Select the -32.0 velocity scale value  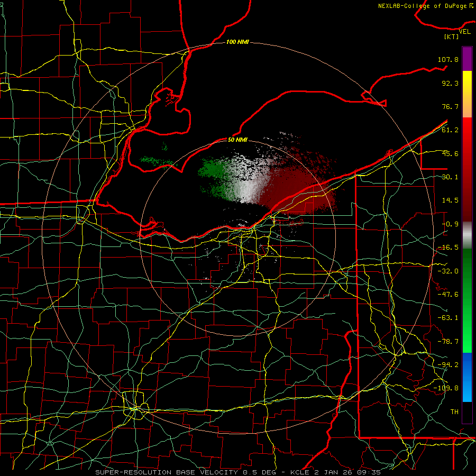(x=448, y=271)
